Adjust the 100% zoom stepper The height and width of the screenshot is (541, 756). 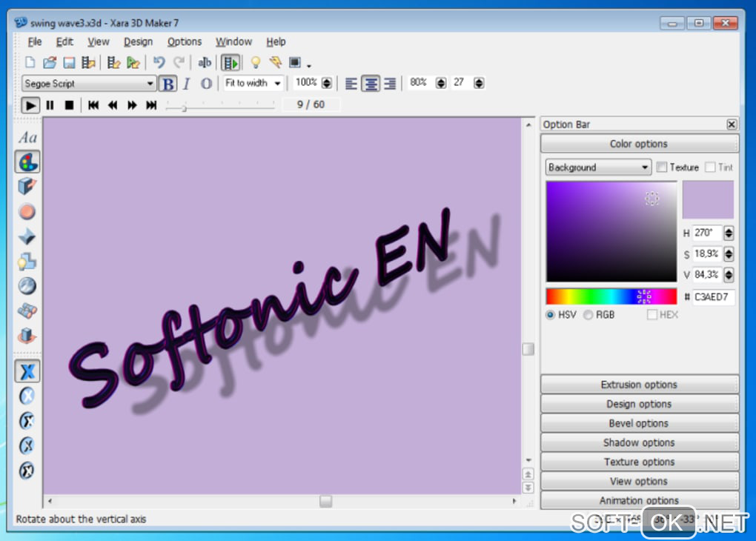[327, 83]
